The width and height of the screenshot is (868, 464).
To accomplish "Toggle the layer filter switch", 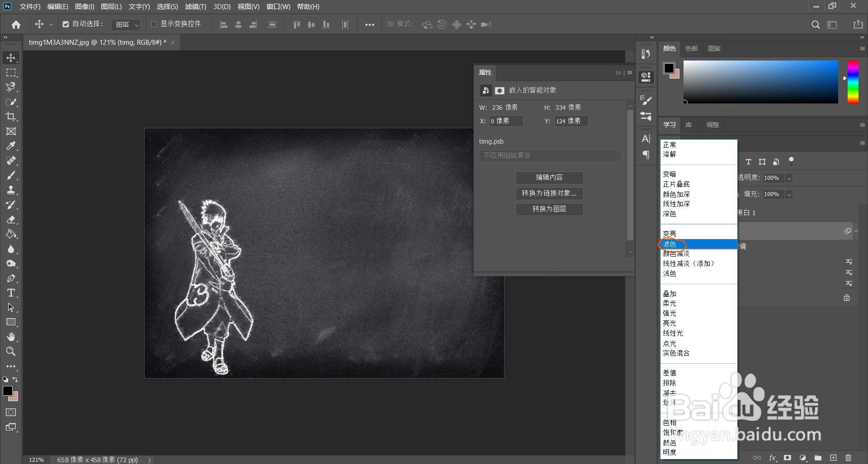I will (x=791, y=161).
